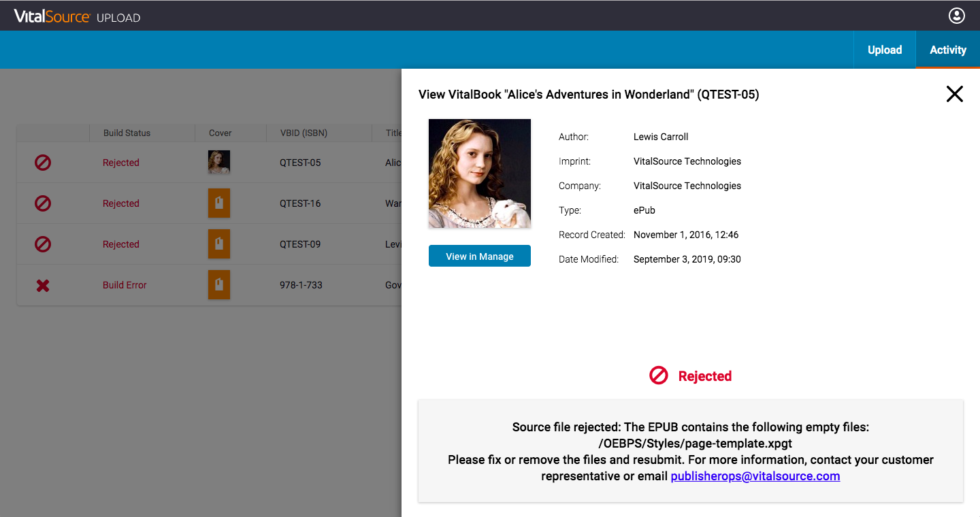Switch to the Upload tab
Viewport: 980px width, 517px height.
click(x=885, y=50)
